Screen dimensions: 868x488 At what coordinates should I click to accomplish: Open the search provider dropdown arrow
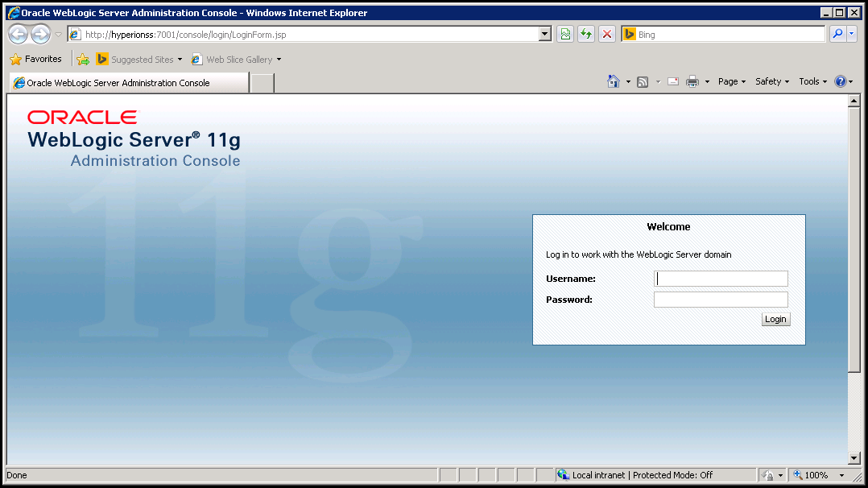tap(852, 35)
